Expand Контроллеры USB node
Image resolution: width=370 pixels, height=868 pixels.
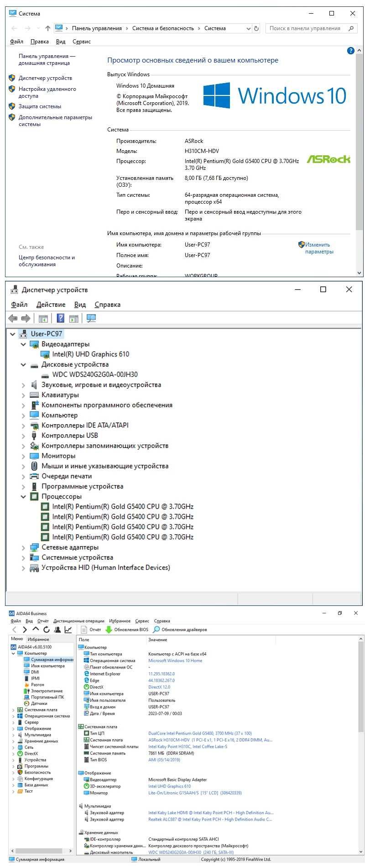point(23,436)
